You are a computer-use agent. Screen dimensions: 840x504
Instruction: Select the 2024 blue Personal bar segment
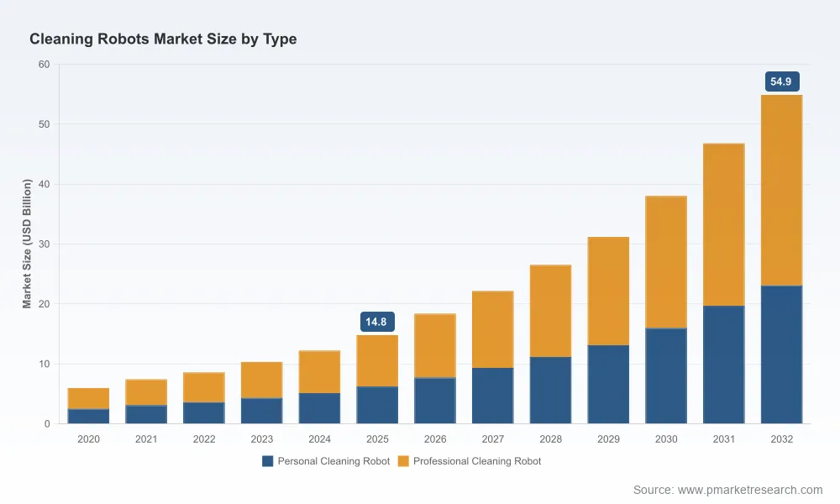click(319, 408)
